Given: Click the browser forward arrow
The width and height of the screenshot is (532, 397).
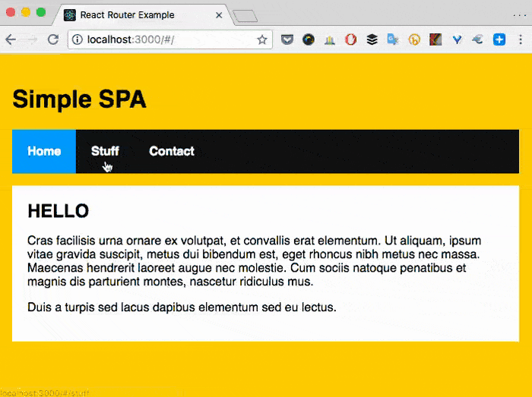Looking at the screenshot, I should click(32, 39).
